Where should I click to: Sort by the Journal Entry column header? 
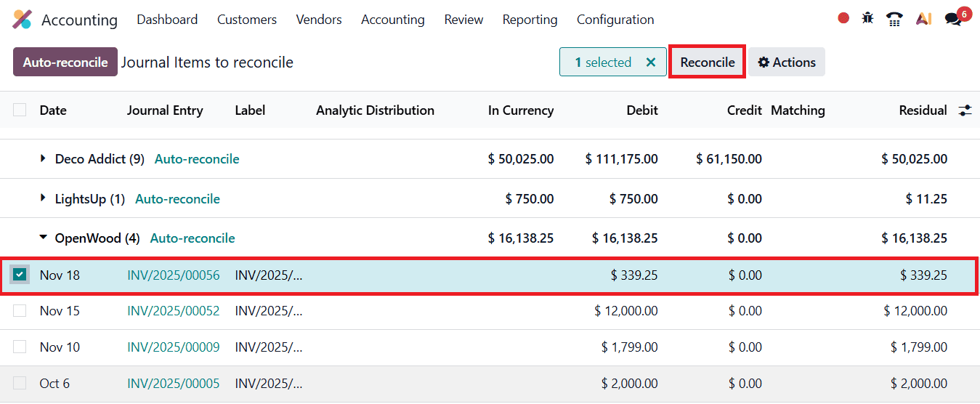click(x=165, y=110)
